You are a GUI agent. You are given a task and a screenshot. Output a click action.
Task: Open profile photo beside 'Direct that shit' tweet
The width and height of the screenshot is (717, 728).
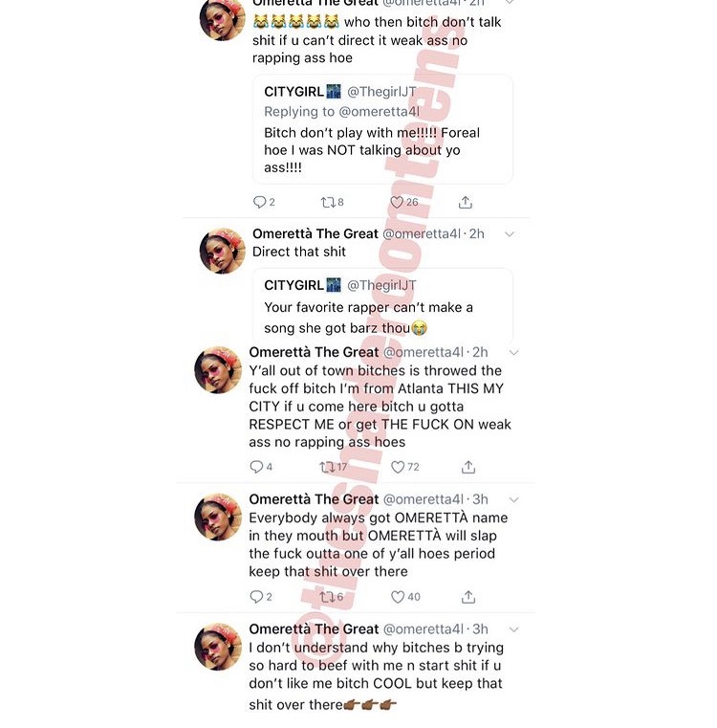click(223, 251)
